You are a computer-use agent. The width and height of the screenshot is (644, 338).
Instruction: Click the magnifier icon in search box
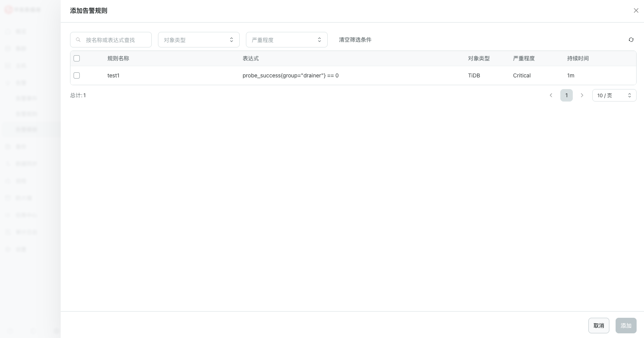coord(78,40)
